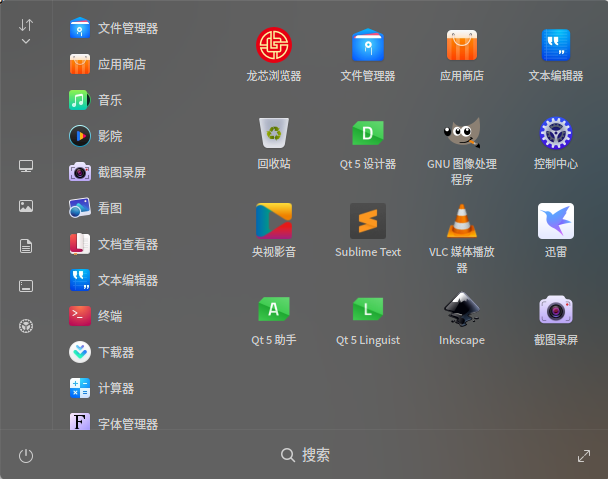Open the computer shortcut in the left sidebar

click(26, 166)
